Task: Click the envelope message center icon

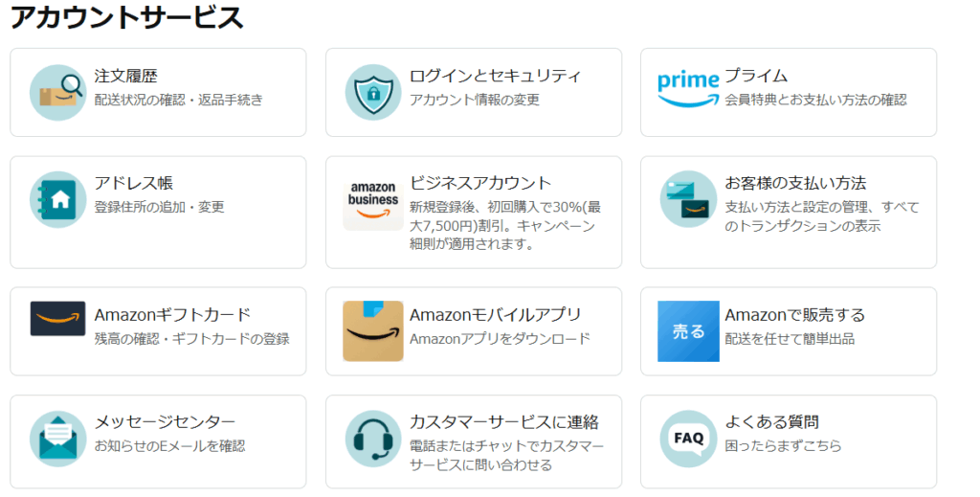Action: pyautogui.click(x=58, y=439)
